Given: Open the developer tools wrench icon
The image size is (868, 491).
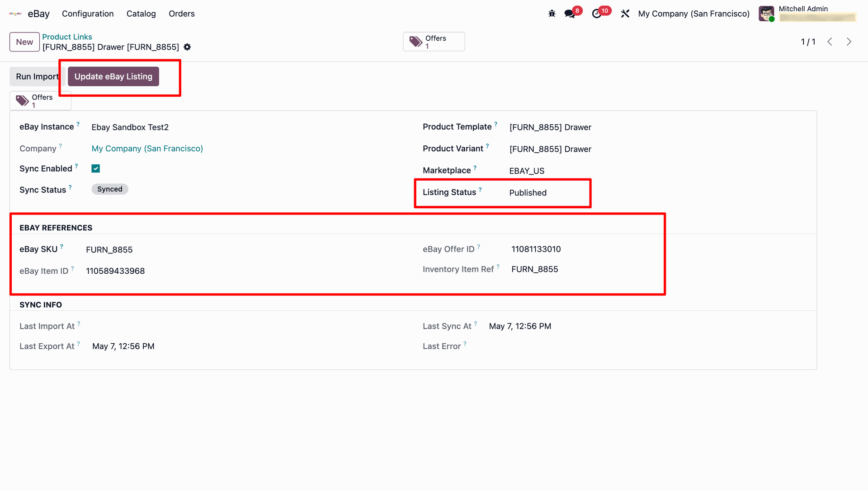Looking at the screenshot, I should 625,14.
